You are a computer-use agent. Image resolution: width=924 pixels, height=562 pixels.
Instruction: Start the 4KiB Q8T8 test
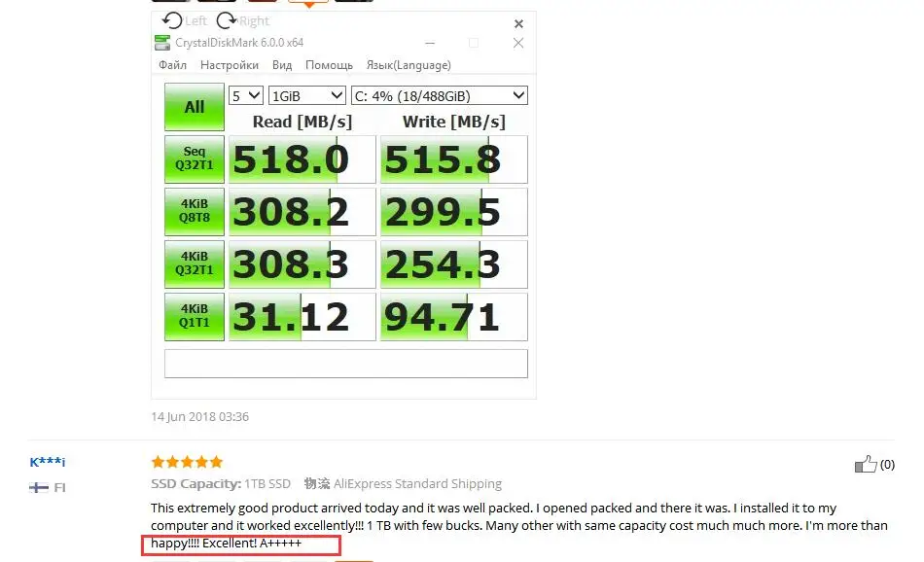click(x=195, y=212)
